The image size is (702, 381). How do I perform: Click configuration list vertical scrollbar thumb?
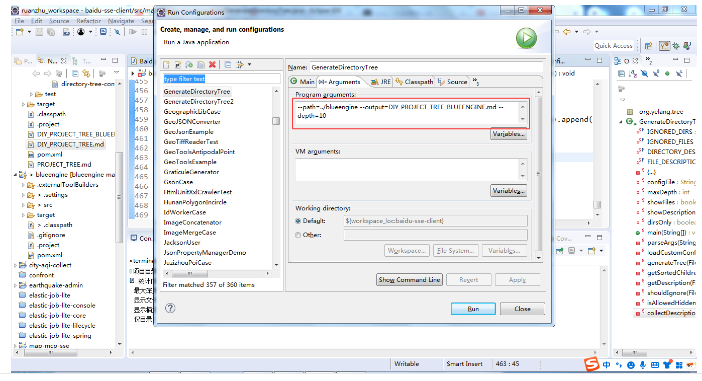coord(276,121)
